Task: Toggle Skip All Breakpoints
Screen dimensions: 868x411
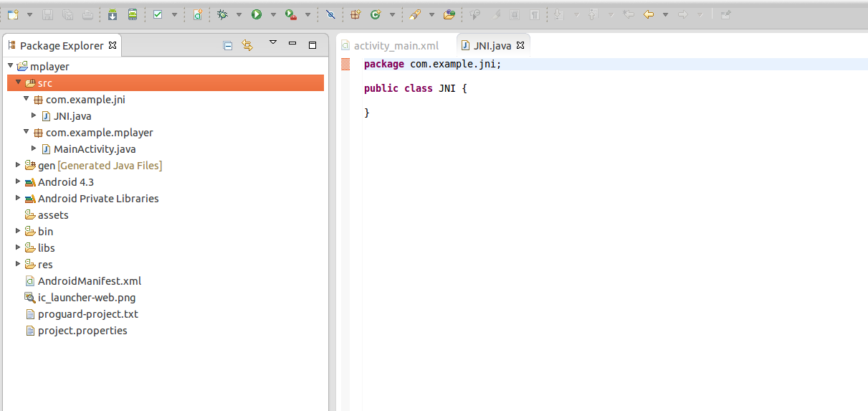Action: point(330,14)
